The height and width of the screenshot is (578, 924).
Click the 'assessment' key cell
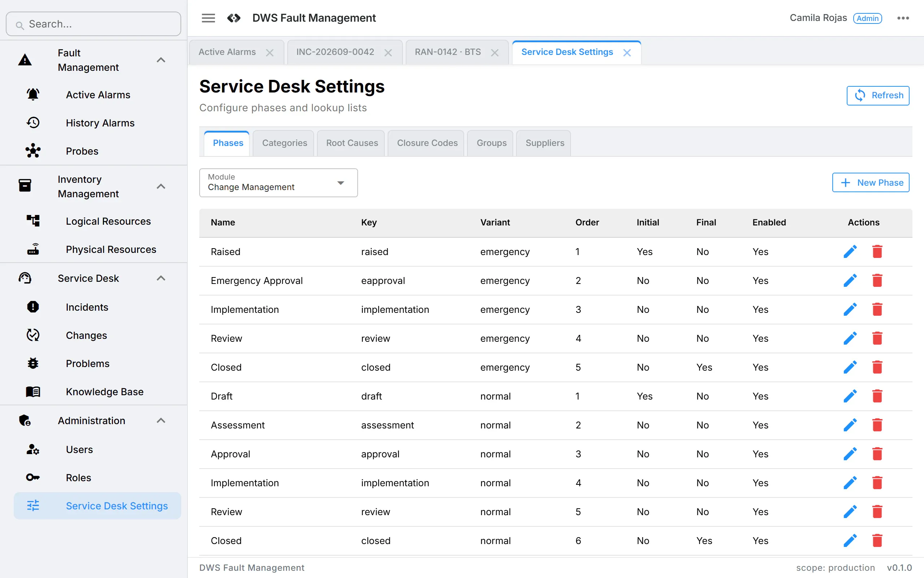coord(387,425)
